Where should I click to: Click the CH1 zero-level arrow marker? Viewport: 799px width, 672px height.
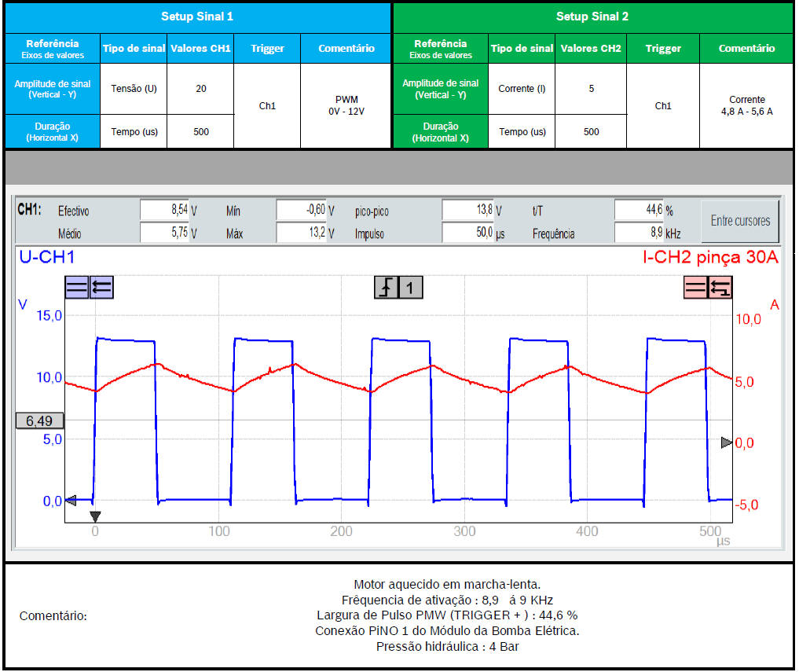click(x=70, y=499)
